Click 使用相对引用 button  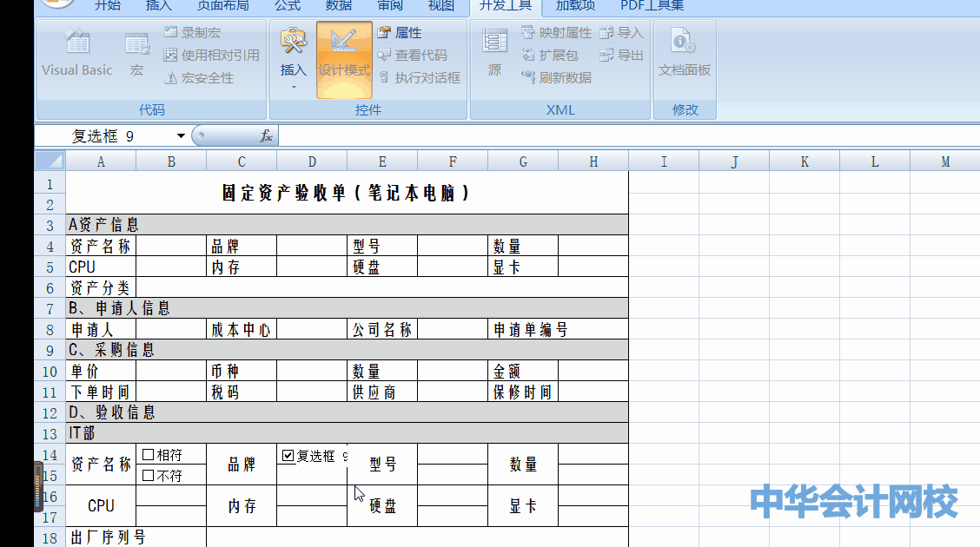pos(211,56)
